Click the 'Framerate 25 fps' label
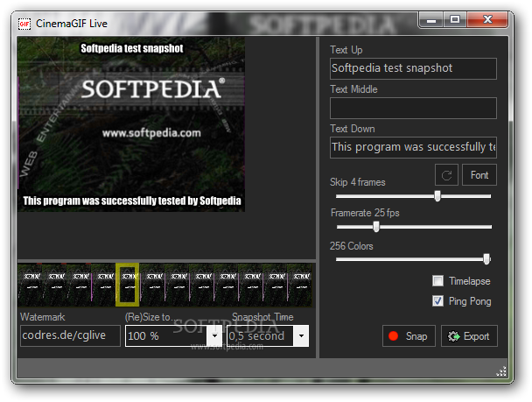This screenshot has height=402, width=532. pos(365,213)
